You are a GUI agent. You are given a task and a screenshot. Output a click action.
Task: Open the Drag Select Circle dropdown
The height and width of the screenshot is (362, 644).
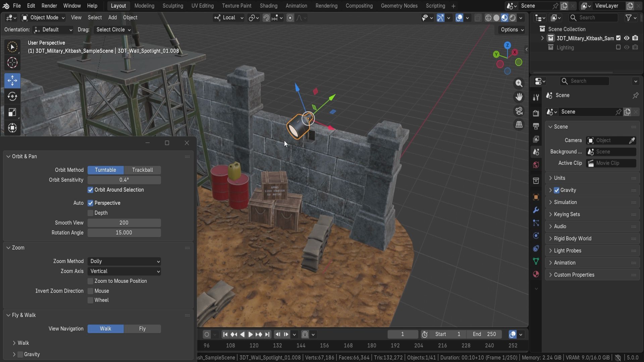coord(113,29)
